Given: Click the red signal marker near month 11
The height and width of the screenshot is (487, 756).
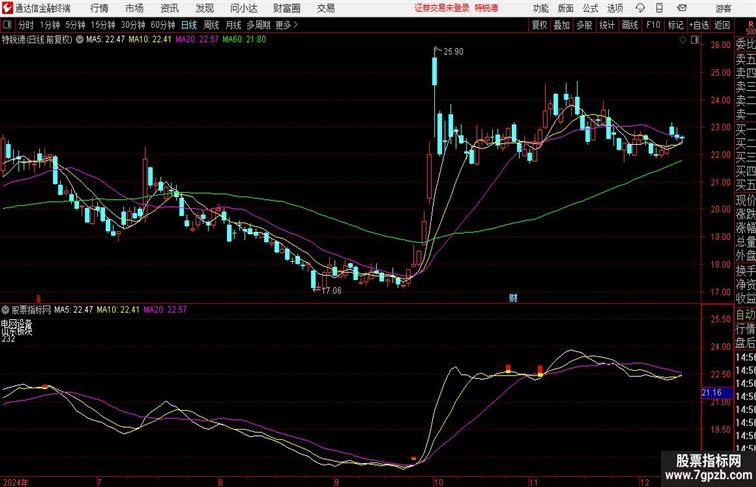Looking at the screenshot, I should 540,370.
